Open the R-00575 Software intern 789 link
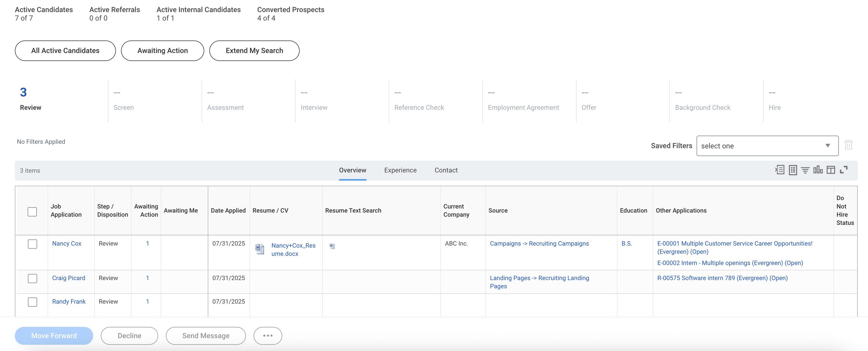This screenshot has height=351, width=868. click(722, 278)
